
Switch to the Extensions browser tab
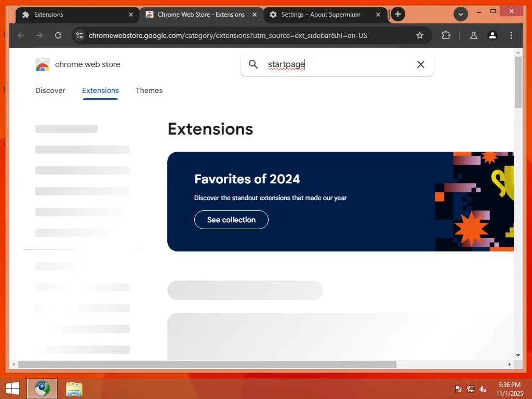(x=77, y=15)
